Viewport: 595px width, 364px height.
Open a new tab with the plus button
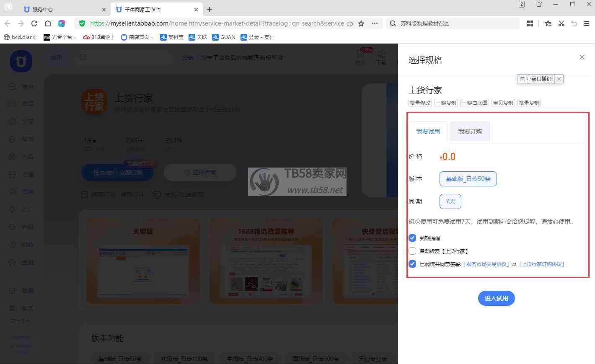click(210, 9)
